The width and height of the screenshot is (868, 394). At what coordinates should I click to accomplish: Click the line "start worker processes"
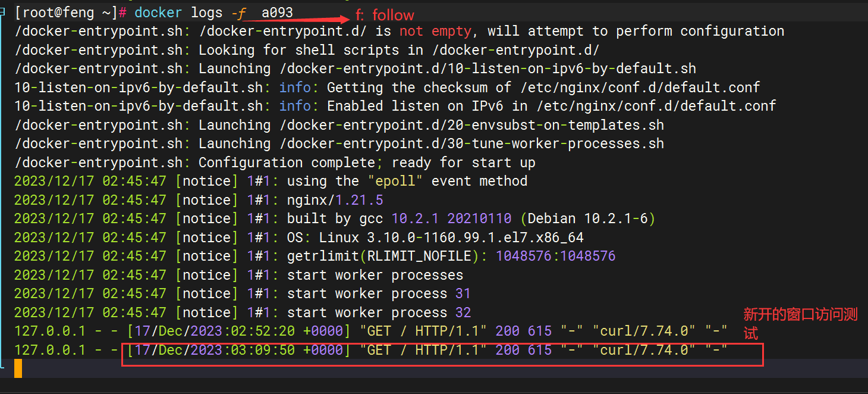point(238,275)
